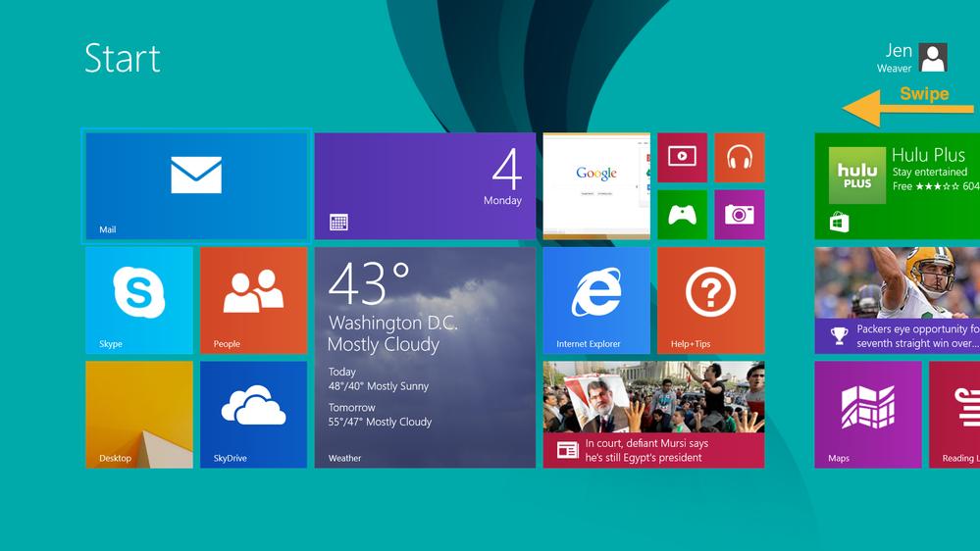Open the SkyDrive tile
Screen dimensions: 980x551
coord(254,415)
